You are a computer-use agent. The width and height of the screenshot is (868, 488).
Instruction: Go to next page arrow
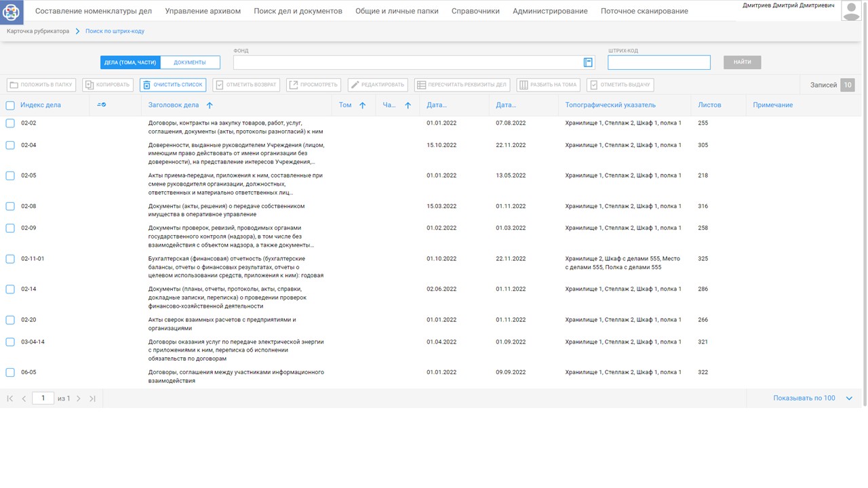79,399
